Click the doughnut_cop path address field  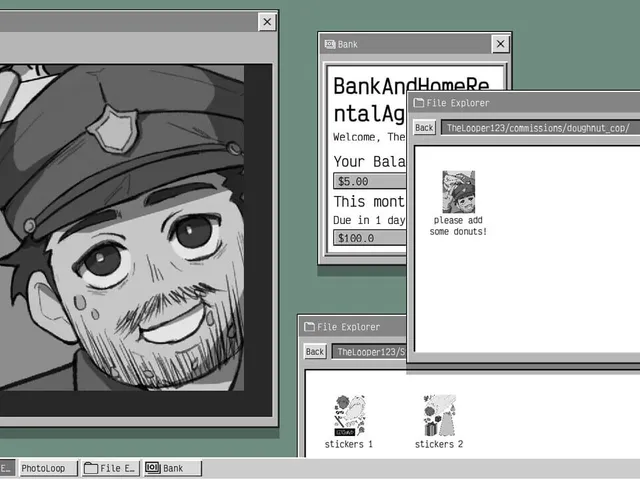(540, 128)
